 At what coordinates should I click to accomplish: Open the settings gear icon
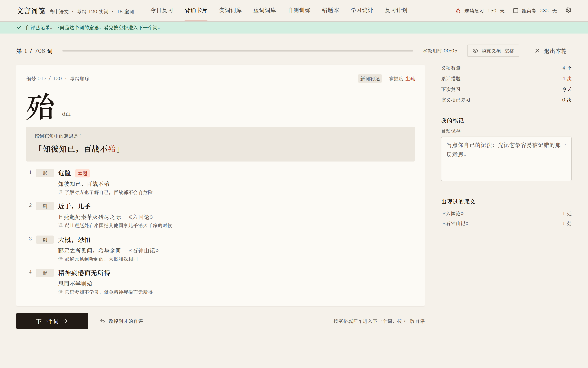click(x=568, y=10)
